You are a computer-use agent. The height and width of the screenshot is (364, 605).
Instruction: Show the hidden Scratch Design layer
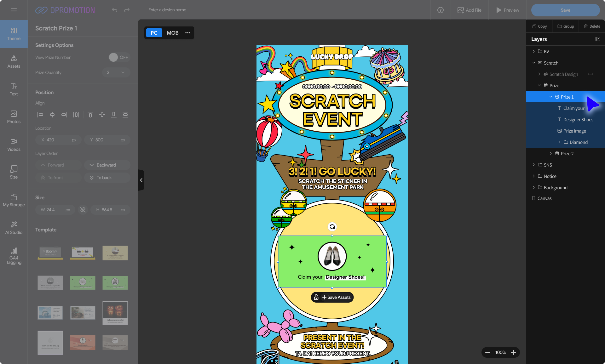(591, 74)
